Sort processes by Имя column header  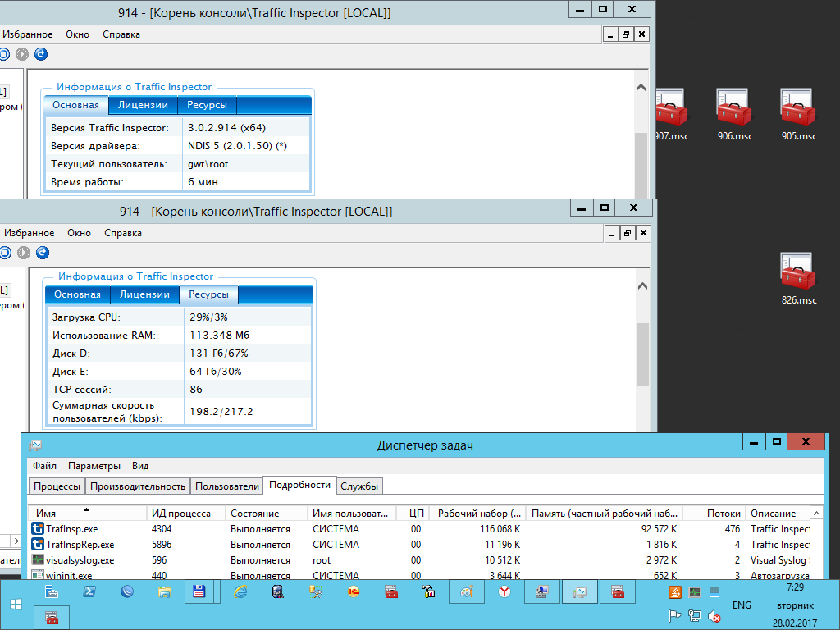coord(87,514)
